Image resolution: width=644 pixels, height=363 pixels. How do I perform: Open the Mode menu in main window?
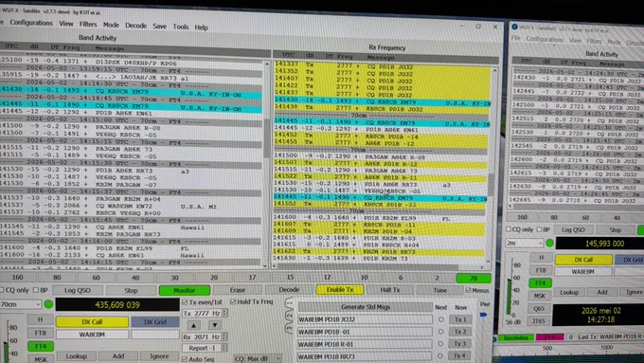click(111, 25)
